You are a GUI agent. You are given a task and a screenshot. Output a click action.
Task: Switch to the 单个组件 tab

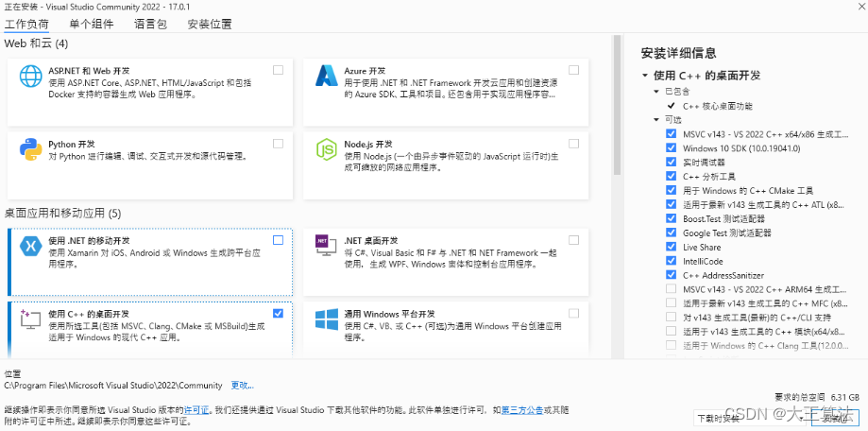tap(92, 24)
